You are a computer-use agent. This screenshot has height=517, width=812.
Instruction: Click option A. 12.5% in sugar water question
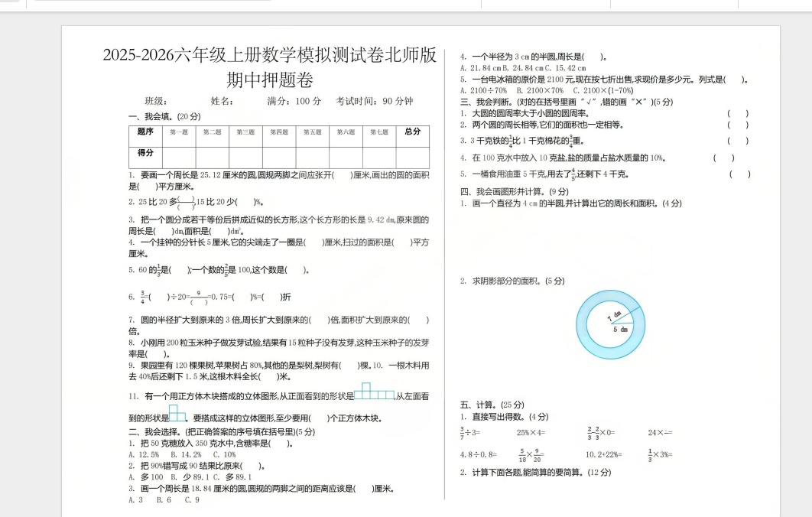[144, 454]
